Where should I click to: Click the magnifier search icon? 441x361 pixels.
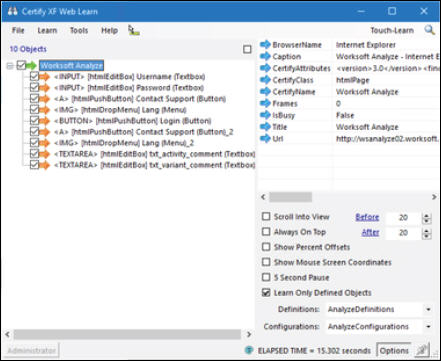click(x=429, y=30)
